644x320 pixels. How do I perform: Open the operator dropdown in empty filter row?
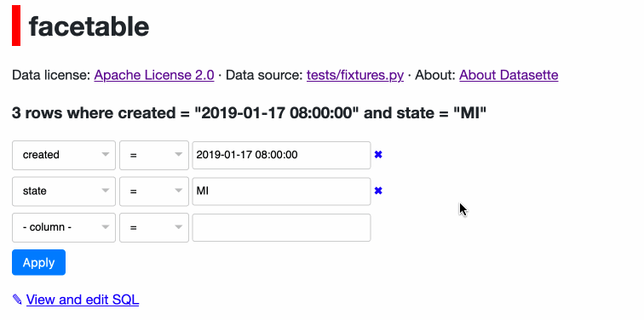click(154, 227)
